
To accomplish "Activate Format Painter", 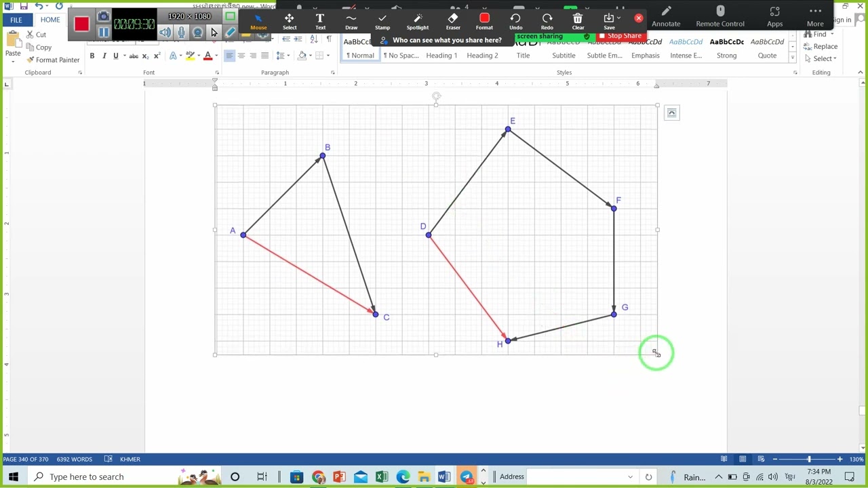I will pos(53,60).
